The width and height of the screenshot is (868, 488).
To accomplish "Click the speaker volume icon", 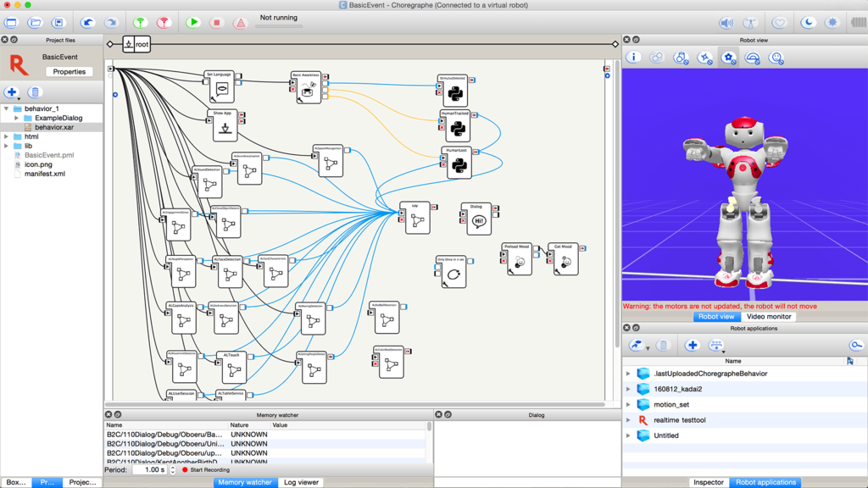I will coord(726,23).
